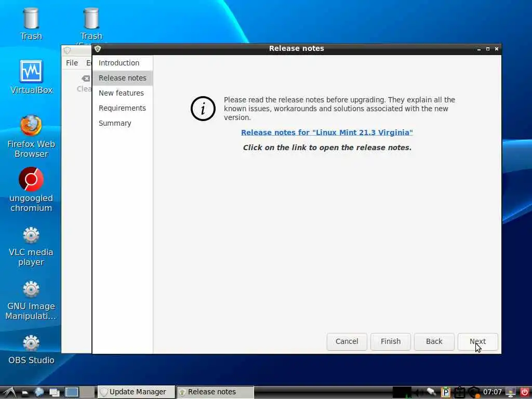Click the Finish button

click(391, 342)
